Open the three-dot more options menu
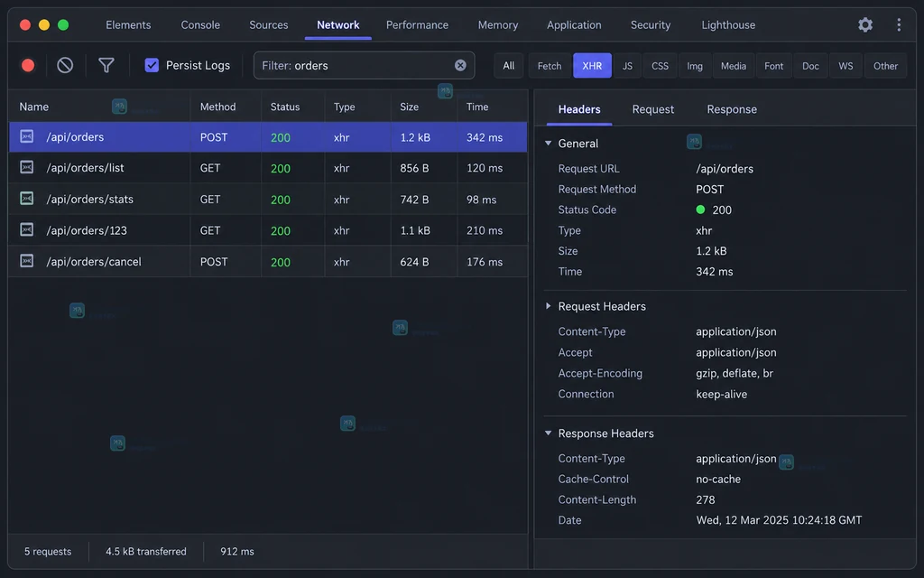The width and height of the screenshot is (924, 578). (x=899, y=24)
